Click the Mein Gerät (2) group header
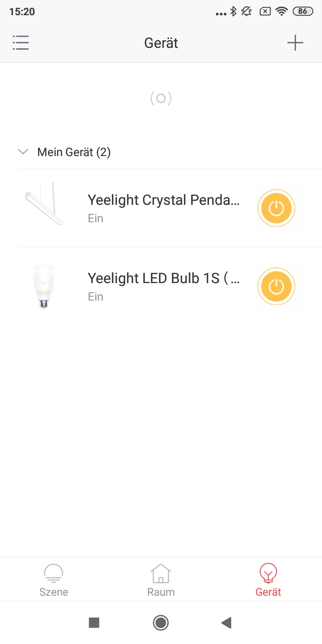The image size is (322, 644). [x=74, y=152]
